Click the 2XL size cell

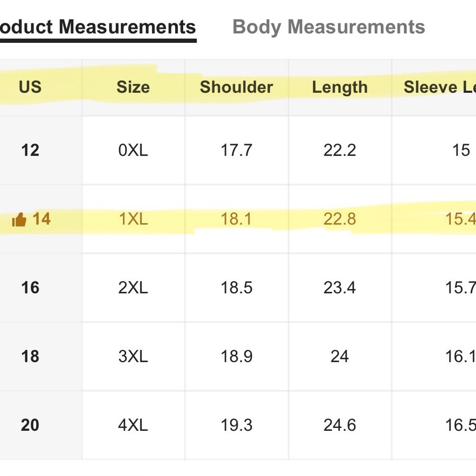coord(133,288)
